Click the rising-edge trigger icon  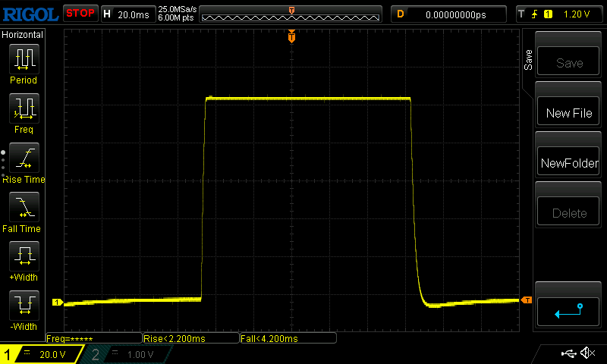click(x=535, y=14)
